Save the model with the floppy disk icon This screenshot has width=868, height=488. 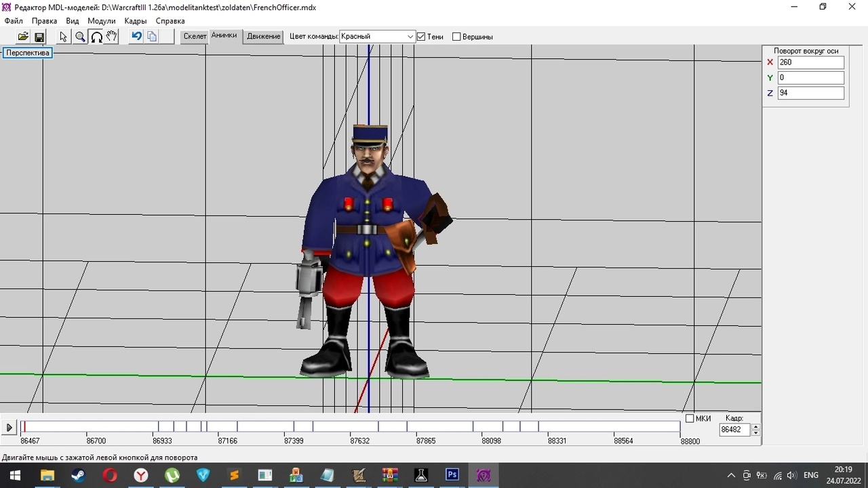coord(39,37)
